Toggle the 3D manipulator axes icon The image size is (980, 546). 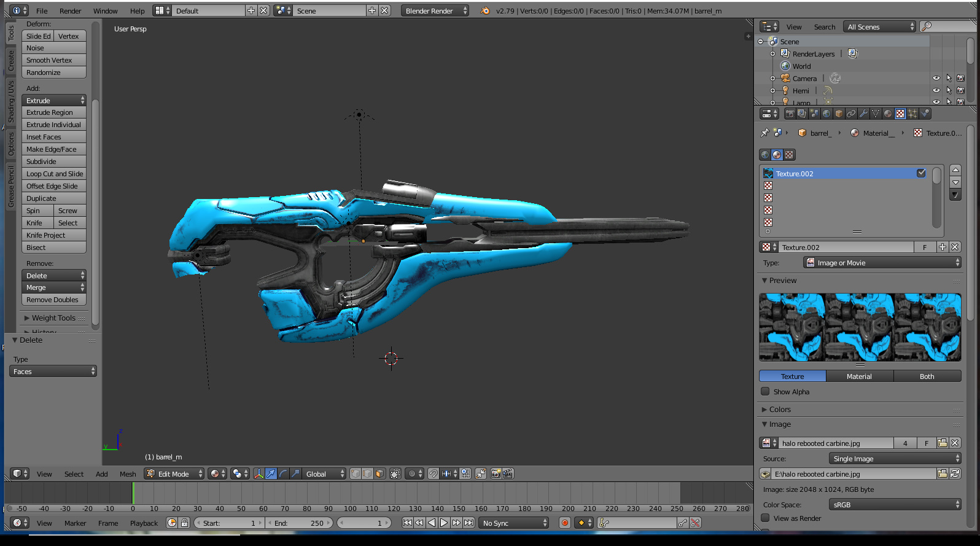pos(259,474)
